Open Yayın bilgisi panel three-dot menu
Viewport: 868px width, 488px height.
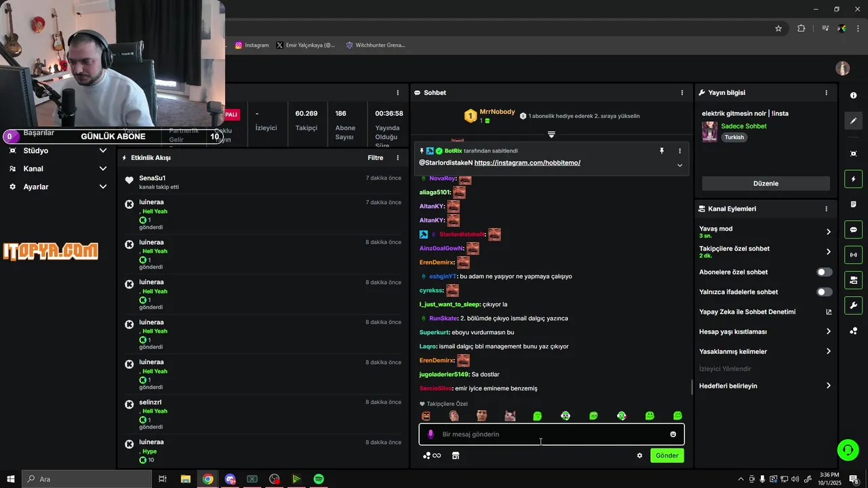point(826,92)
